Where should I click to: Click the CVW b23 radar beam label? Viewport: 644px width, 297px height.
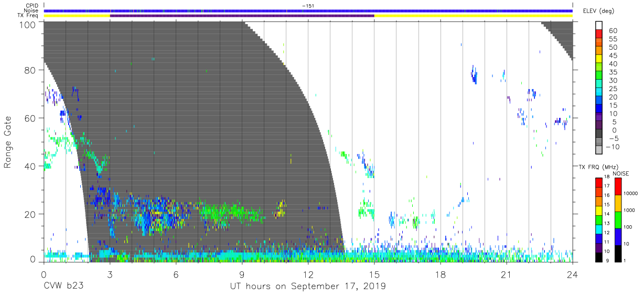[63, 286]
